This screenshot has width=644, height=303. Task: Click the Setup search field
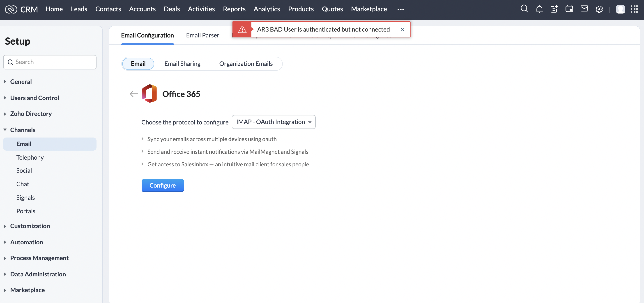click(50, 62)
